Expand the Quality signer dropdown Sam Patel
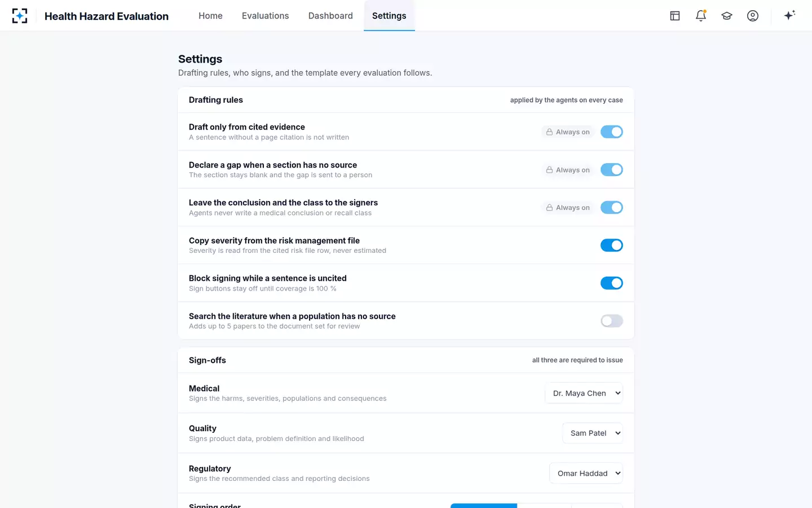Image resolution: width=812 pixels, height=508 pixels. coord(593,433)
